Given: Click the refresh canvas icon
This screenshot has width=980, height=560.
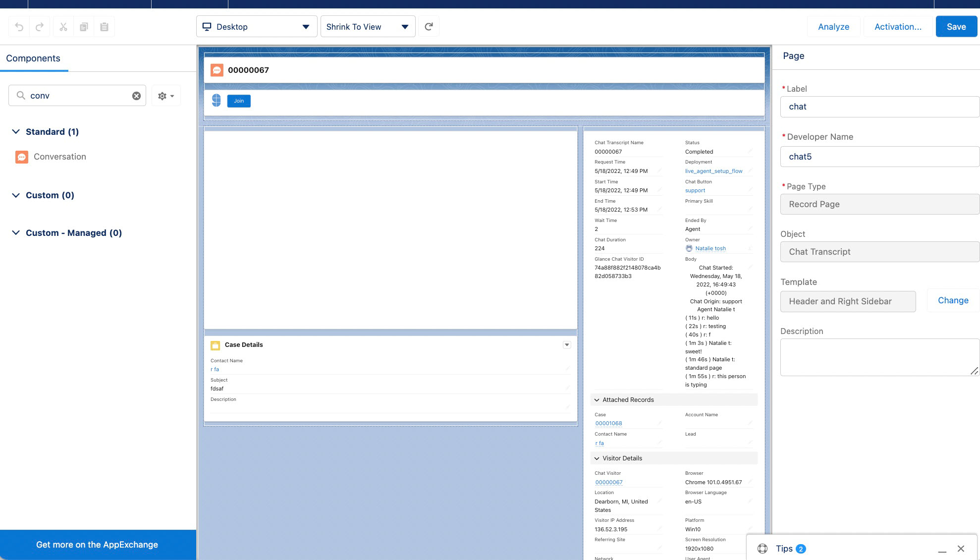Looking at the screenshot, I should tap(429, 27).
